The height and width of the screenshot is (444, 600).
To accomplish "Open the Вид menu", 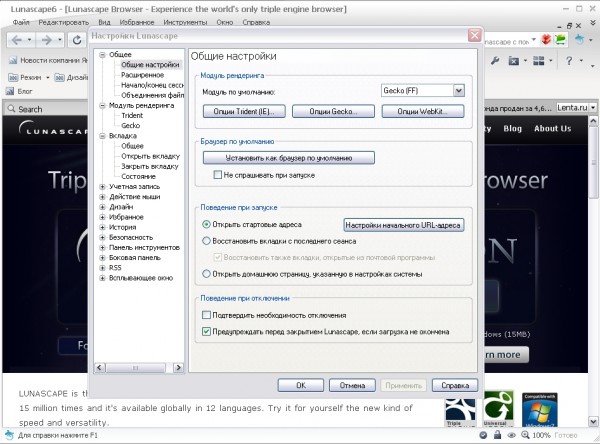I will coord(104,22).
